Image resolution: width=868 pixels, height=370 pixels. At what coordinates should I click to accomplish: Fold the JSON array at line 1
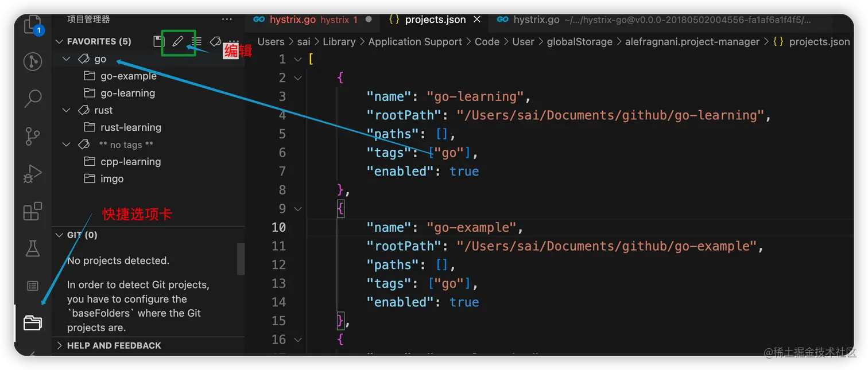pos(297,59)
